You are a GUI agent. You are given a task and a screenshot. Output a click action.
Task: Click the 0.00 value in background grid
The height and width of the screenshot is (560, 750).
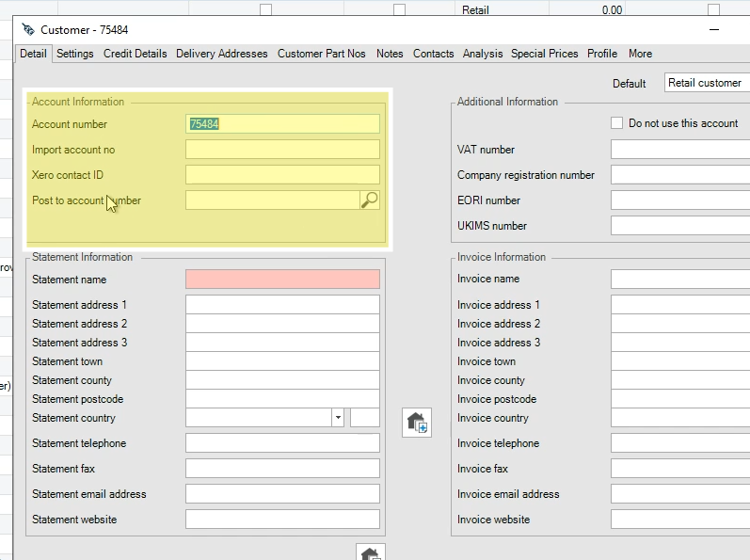612,10
